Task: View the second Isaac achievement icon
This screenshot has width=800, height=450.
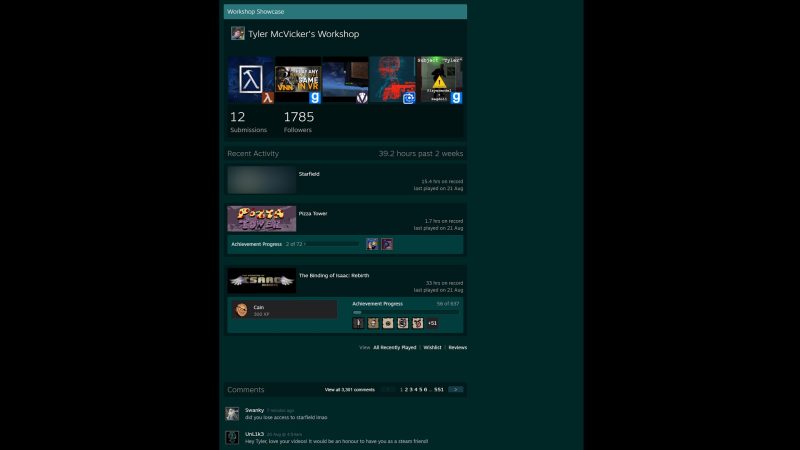Action: (x=373, y=323)
